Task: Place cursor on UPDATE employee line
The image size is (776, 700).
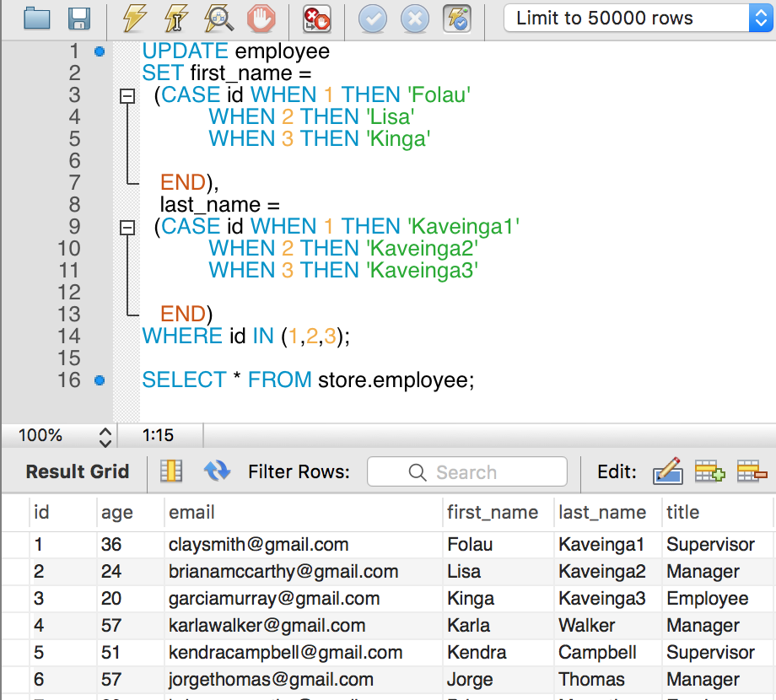Action: tap(235, 51)
